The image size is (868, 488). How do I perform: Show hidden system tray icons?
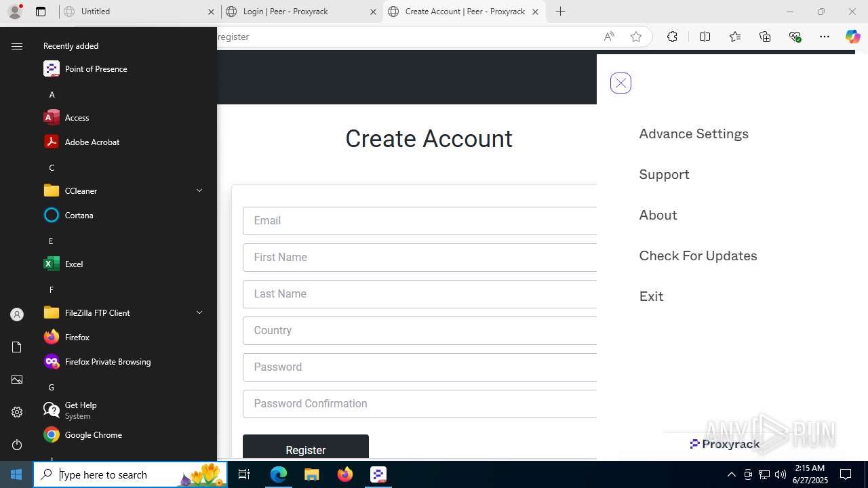point(731,474)
